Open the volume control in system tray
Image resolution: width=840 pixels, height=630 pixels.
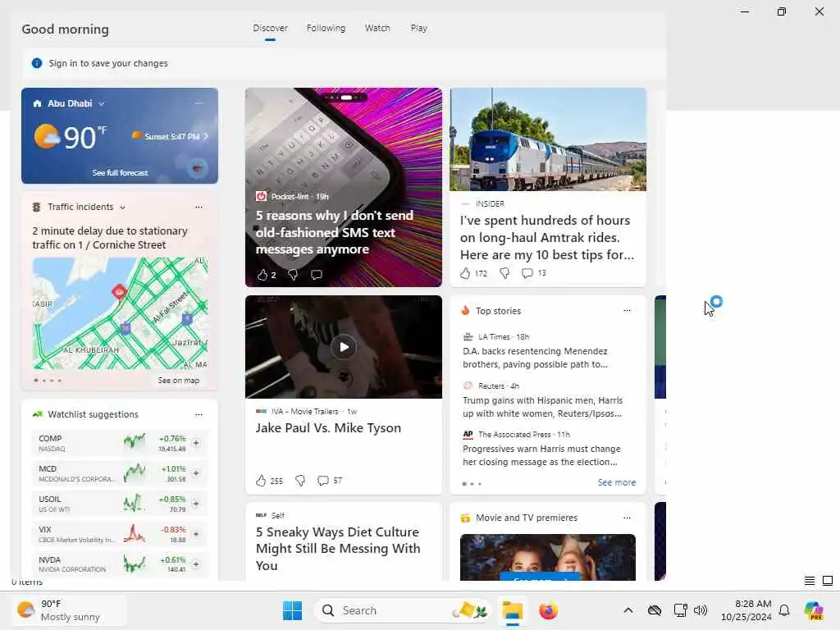coord(701,610)
